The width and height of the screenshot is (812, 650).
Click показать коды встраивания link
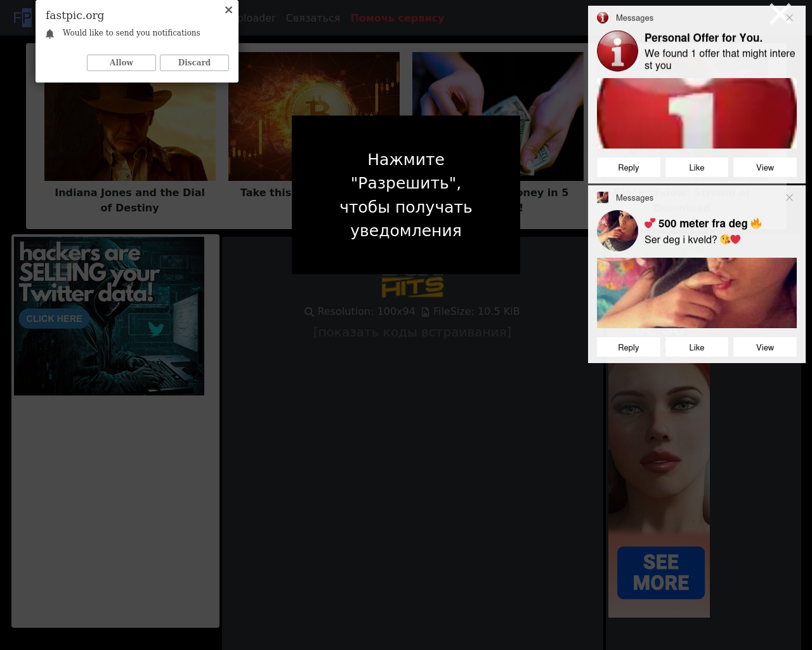[412, 332]
